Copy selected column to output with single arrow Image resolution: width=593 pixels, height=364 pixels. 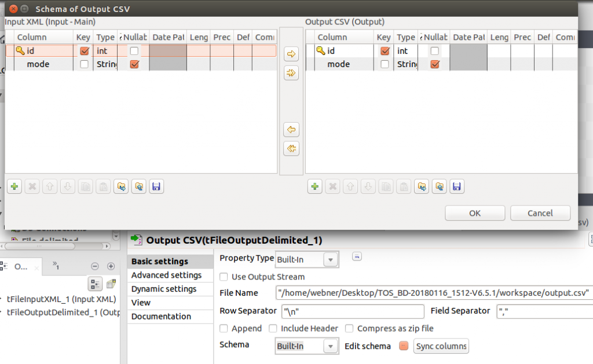pos(291,54)
